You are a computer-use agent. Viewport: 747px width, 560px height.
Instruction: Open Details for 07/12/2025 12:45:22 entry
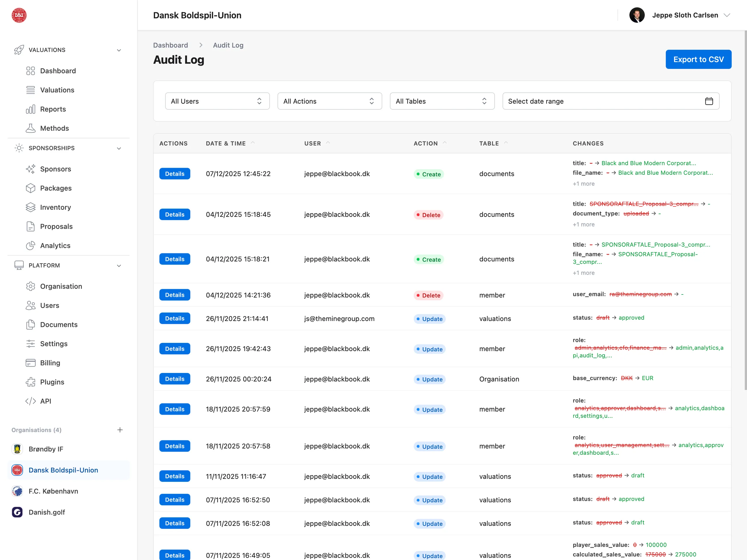pyautogui.click(x=174, y=174)
